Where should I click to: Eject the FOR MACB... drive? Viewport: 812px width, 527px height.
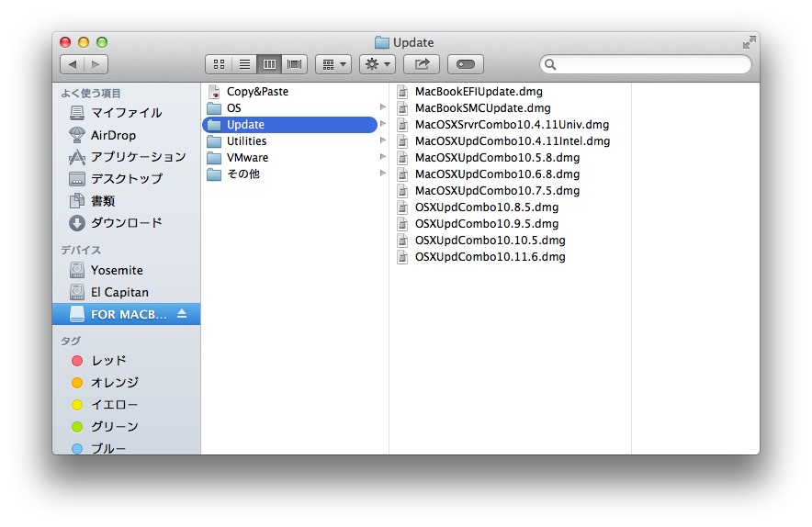[182, 314]
